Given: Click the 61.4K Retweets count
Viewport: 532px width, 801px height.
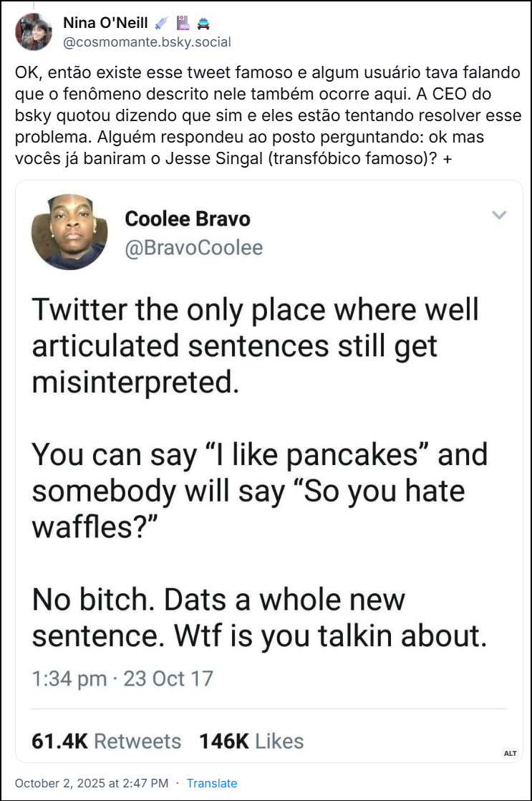Looking at the screenshot, I should (x=107, y=740).
